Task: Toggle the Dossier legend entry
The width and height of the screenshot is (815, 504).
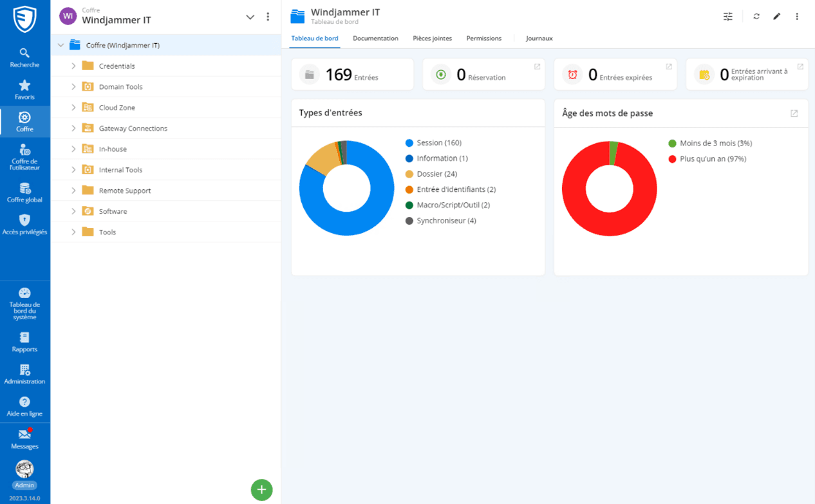Action: point(436,174)
